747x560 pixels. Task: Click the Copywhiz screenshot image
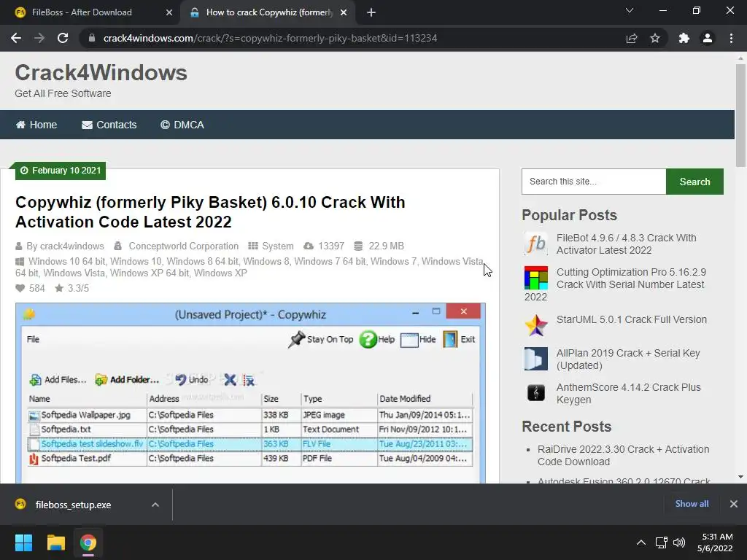[251, 393]
